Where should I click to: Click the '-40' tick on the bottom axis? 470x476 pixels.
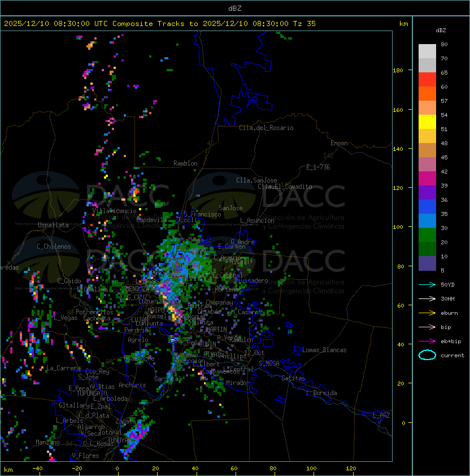coord(37,469)
